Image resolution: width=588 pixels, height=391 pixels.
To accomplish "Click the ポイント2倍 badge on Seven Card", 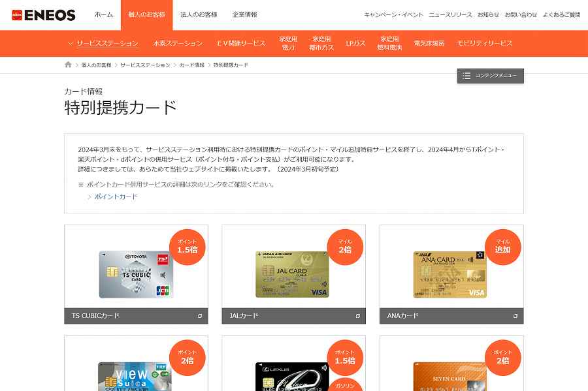I will pyautogui.click(x=503, y=358).
